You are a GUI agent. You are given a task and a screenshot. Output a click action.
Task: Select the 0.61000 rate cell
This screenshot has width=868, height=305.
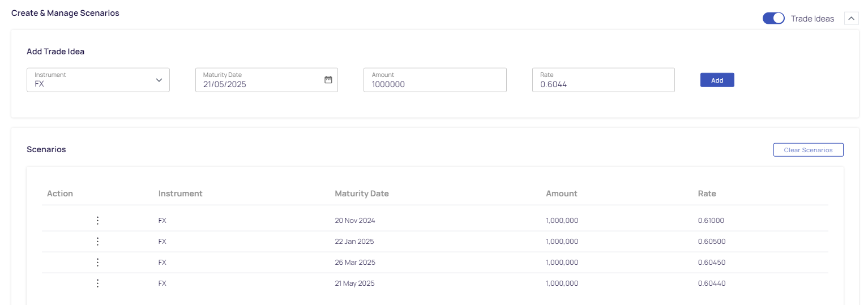pyautogui.click(x=711, y=221)
